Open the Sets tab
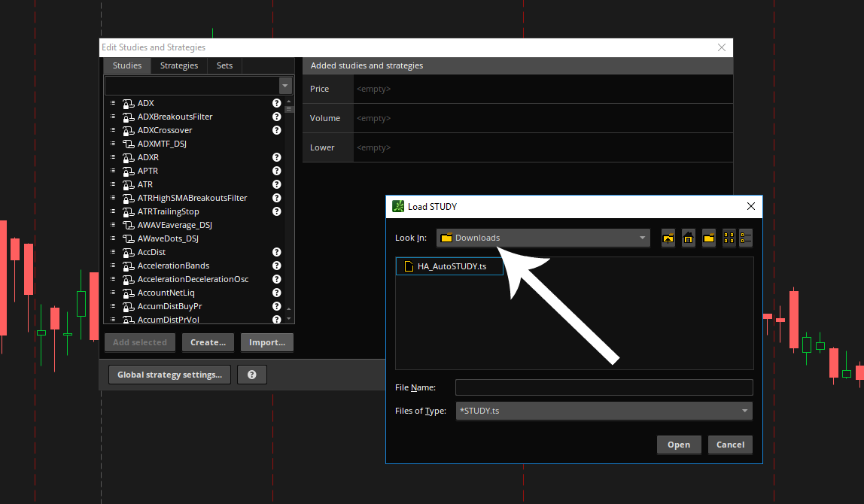Screen dimensions: 864x504 (x=224, y=65)
